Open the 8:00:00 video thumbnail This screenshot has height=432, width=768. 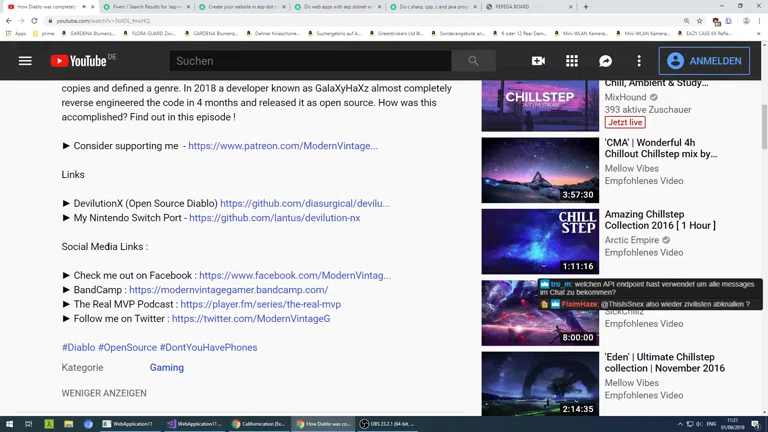coord(540,313)
